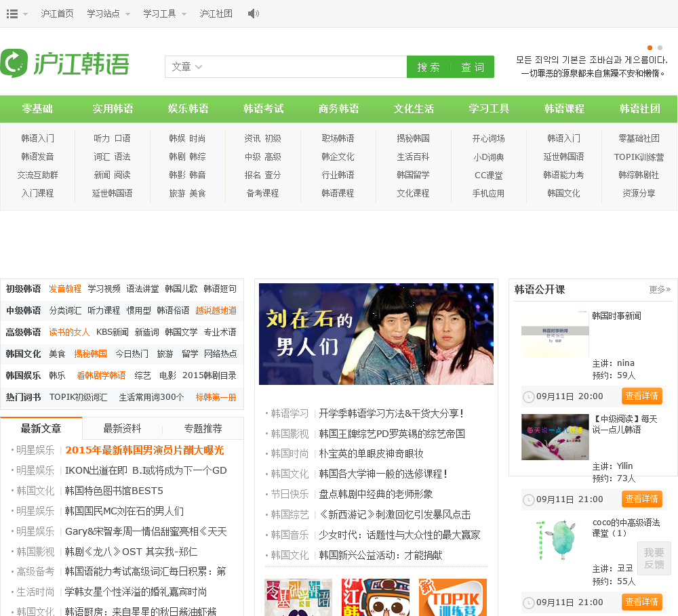Open the 实用韩语 nav menu
678x616 pixels.
[113, 108]
